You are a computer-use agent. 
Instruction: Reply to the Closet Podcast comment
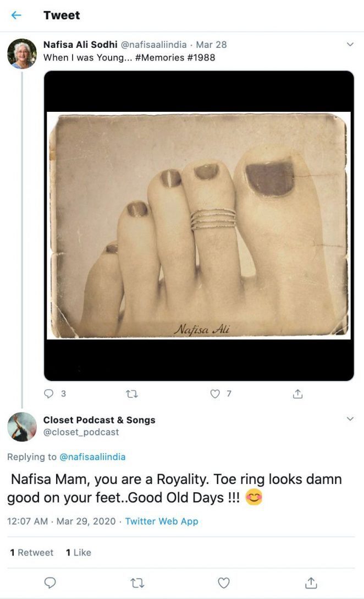[x=51, y=582]
